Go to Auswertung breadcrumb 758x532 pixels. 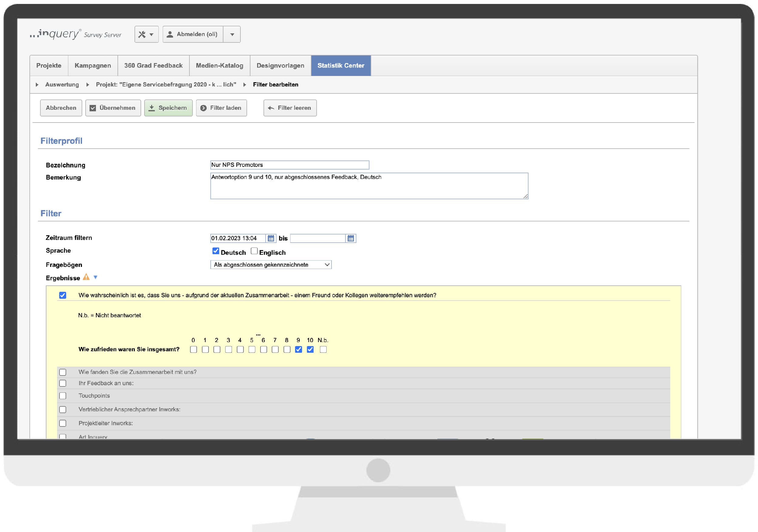click(x=62, y=84)
